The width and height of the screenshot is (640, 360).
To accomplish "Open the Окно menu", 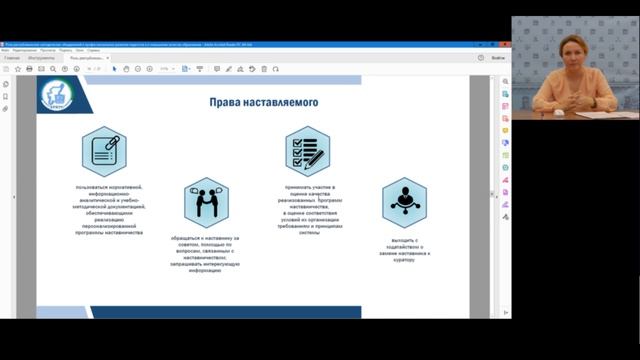I will 80,50.
